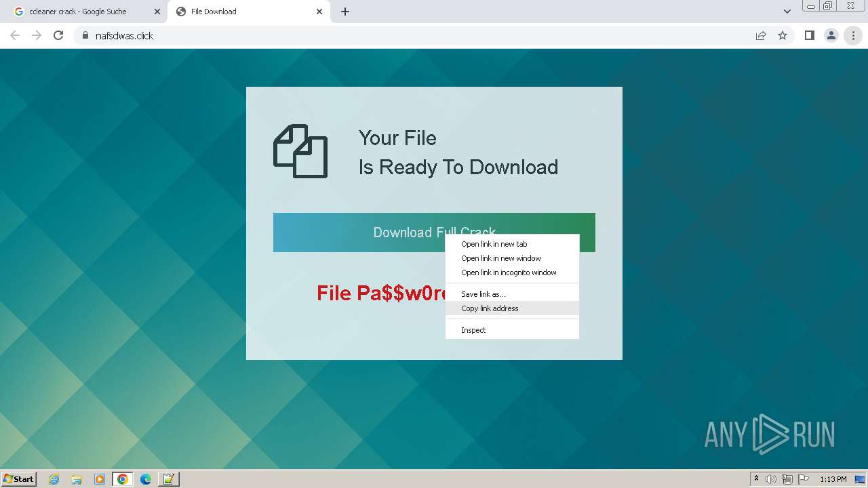Open Chrome's three-dot menu
Viewport: 868px width, 488px height.
(x=853, y=36)
